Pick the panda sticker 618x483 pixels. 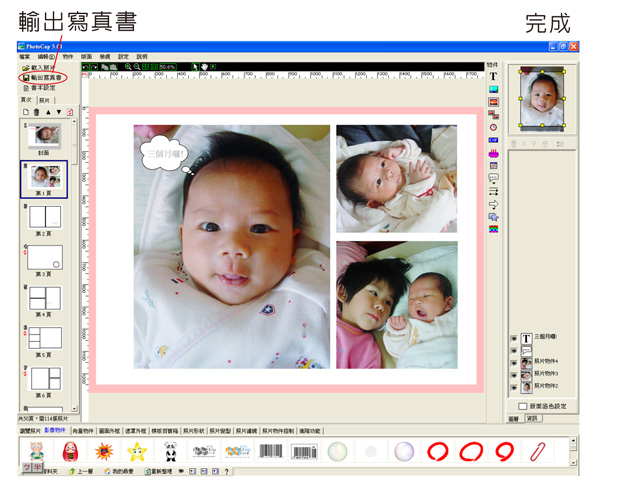coord(170,452)
